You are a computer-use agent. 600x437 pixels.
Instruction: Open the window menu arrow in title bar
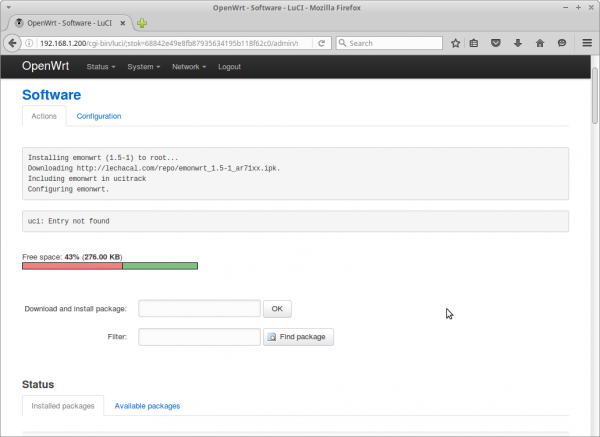[x=8, y=7]
